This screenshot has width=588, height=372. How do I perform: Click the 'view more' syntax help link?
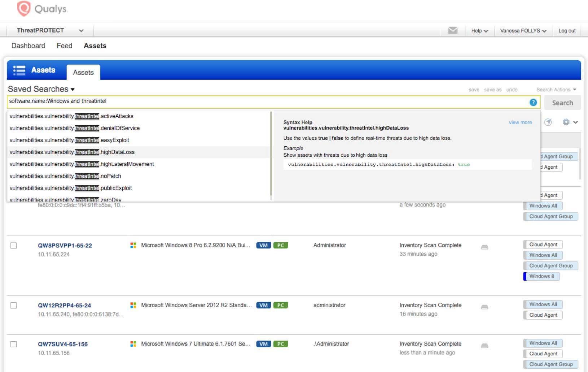[x=520, y=122]
